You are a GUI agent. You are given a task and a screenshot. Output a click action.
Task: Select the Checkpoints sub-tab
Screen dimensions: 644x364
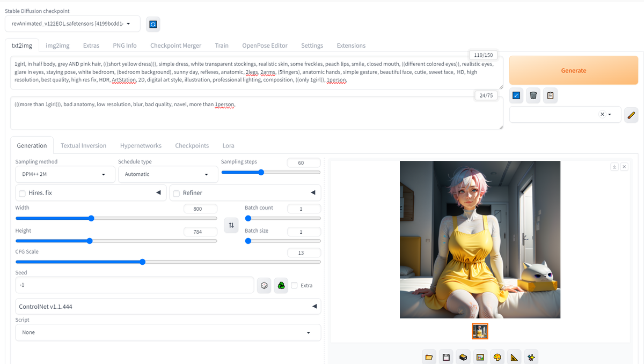coord(192,145)
